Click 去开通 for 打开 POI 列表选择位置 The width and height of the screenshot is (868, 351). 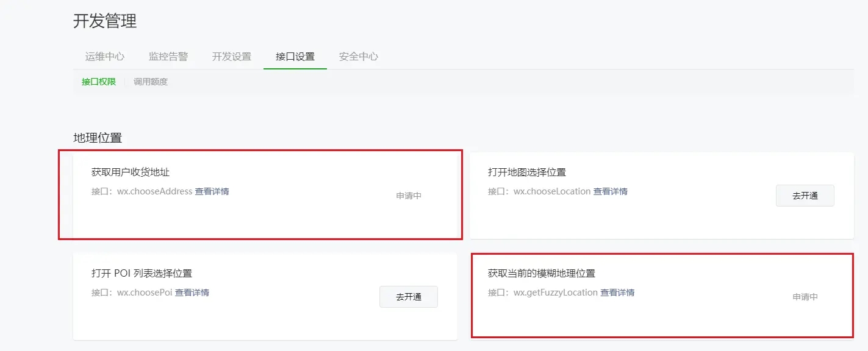(x=409, y=297)
